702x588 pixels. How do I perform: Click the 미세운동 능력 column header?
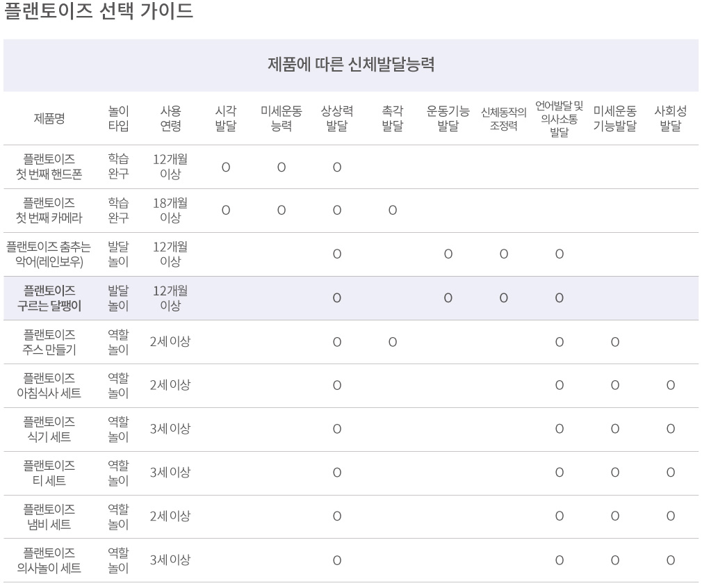[281, 118]
